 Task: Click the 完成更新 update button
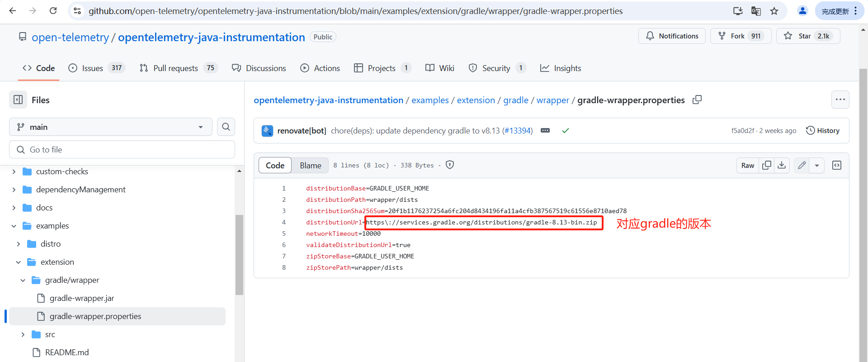click(x=839, y=11)
